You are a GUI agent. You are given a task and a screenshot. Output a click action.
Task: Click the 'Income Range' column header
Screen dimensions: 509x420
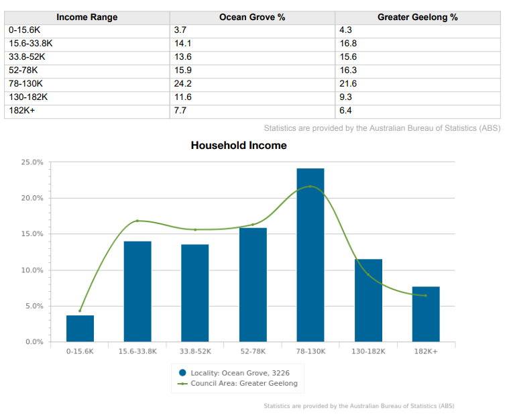pyautogui.click(x=87, y=17)
